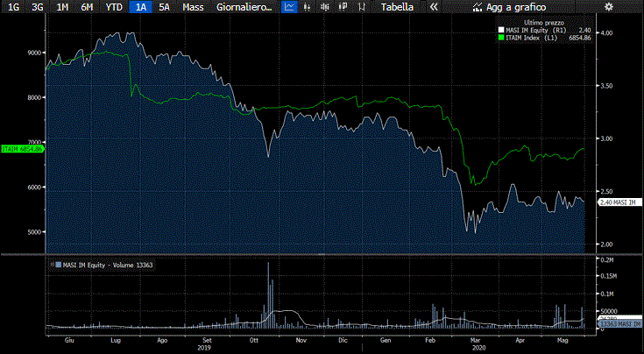Click the green ITAIM Index legend swatch
This screenshot has width=644, height=354.
[x=501, y=38]
